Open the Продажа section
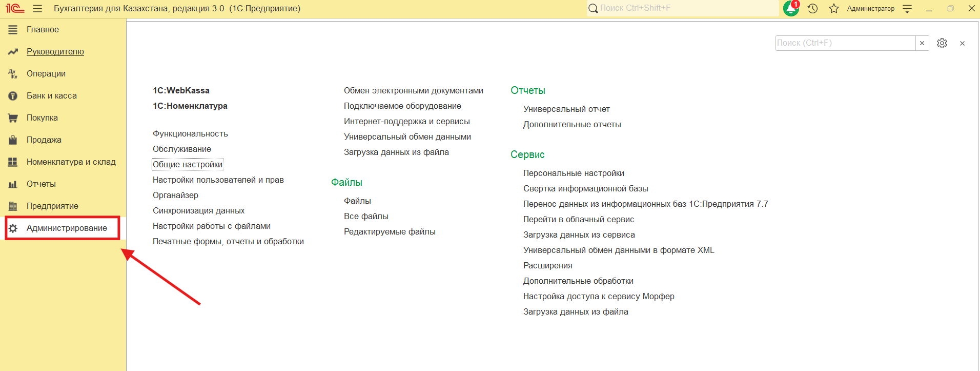Screen dimensions: 980x371 point(44,140)
